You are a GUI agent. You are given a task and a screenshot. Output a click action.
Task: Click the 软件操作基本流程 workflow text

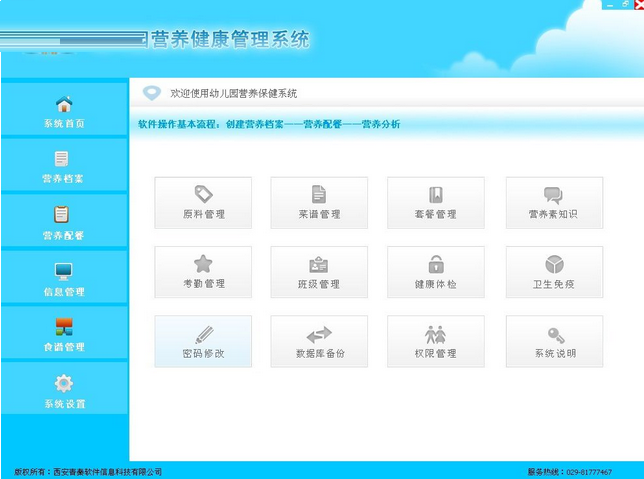click(269, 124)
